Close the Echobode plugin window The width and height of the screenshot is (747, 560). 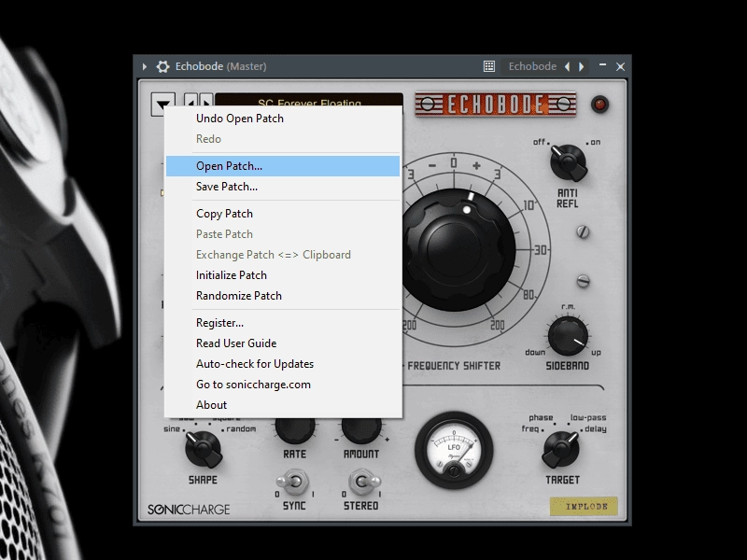pyautogui.click(x=620, y=66)
